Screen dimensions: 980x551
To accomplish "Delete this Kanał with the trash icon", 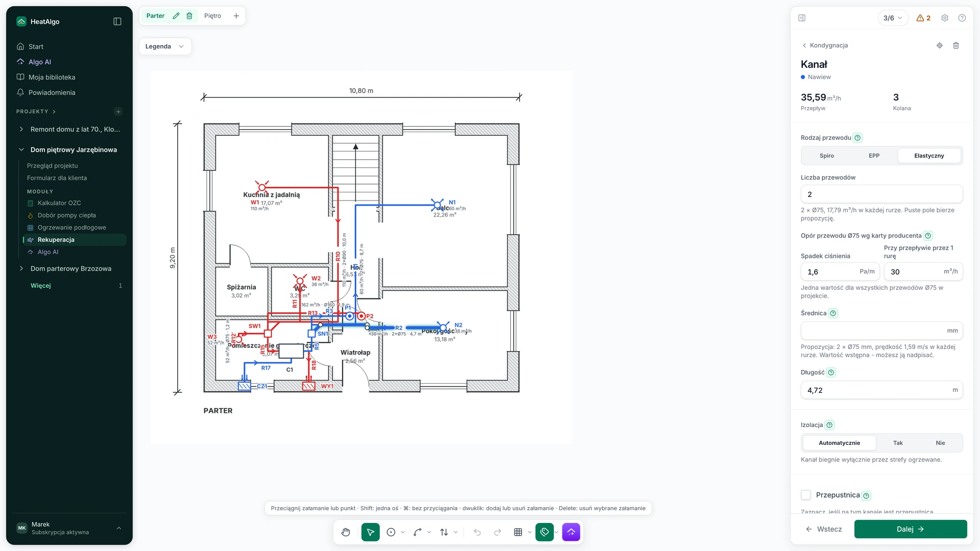I will coord(956,45).
